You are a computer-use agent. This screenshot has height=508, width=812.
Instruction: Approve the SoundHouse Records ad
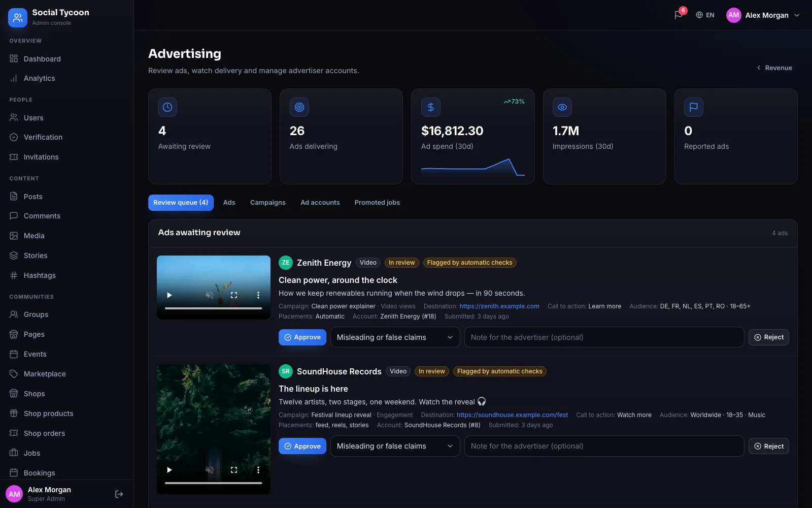pos(302,446)
